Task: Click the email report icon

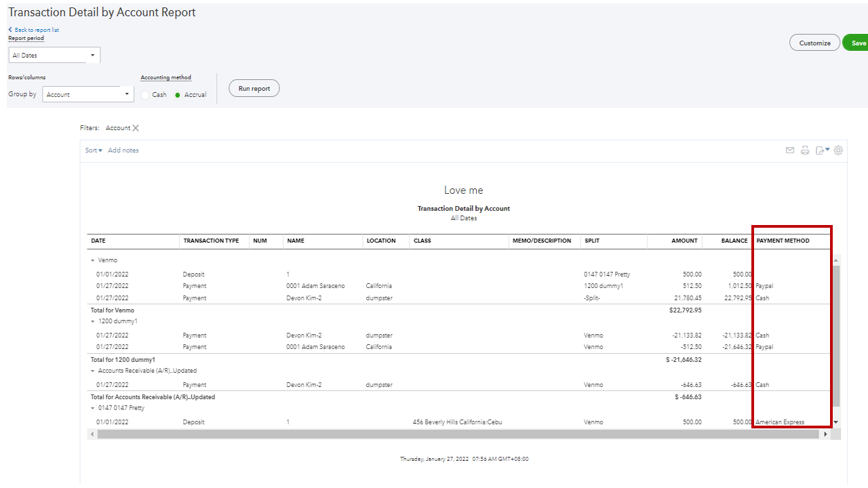Action: point(789,150)
